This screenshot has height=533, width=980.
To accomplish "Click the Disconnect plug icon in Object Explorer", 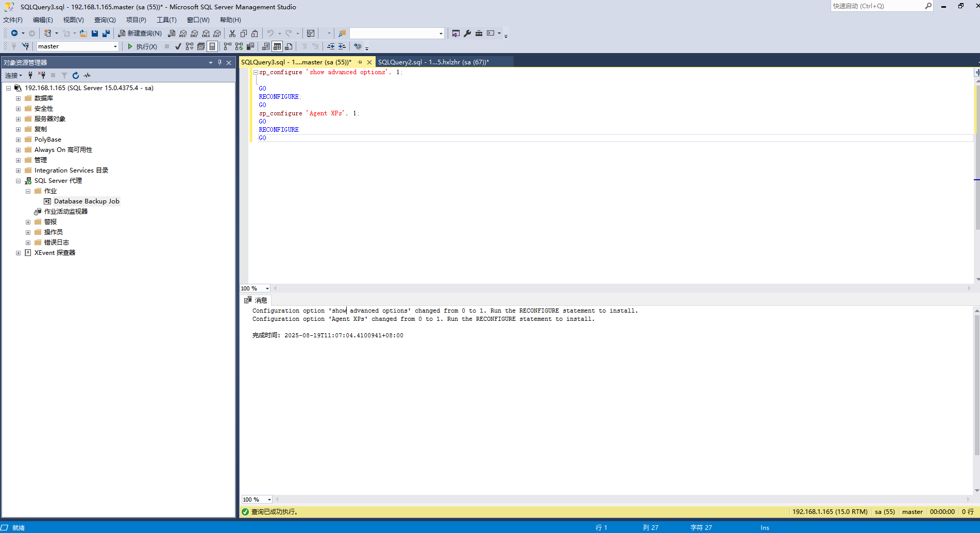I will (x=42, y=75).
